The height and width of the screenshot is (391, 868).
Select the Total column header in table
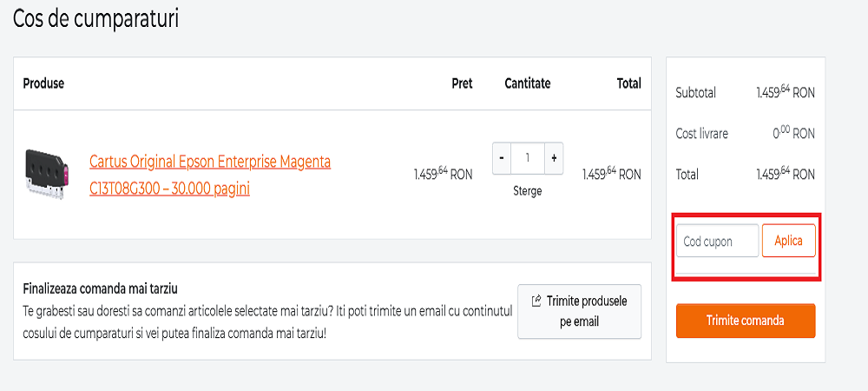pyautogui.click(x=628, y=83)
